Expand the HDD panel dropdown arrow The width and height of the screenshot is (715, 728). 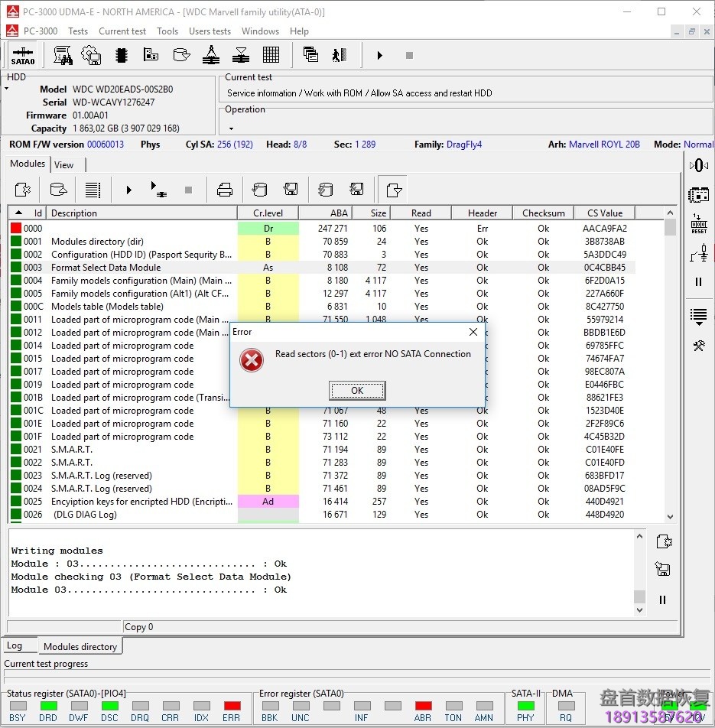click(x=7, y=89)
